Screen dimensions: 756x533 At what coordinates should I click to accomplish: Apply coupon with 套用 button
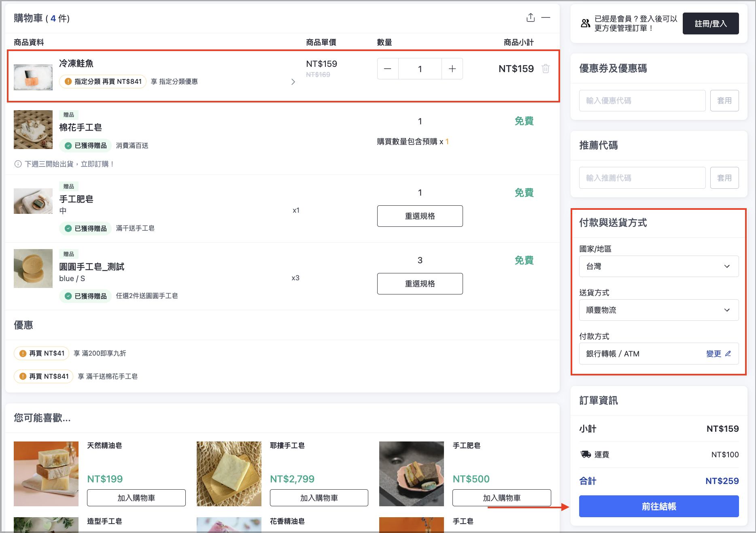click(x=724, y=101)
